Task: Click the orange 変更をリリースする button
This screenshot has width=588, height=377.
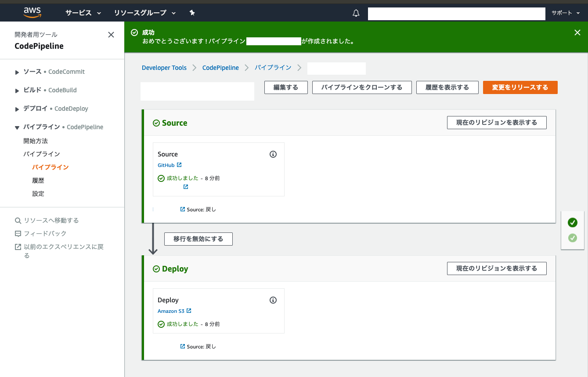Action: point(520,87)
